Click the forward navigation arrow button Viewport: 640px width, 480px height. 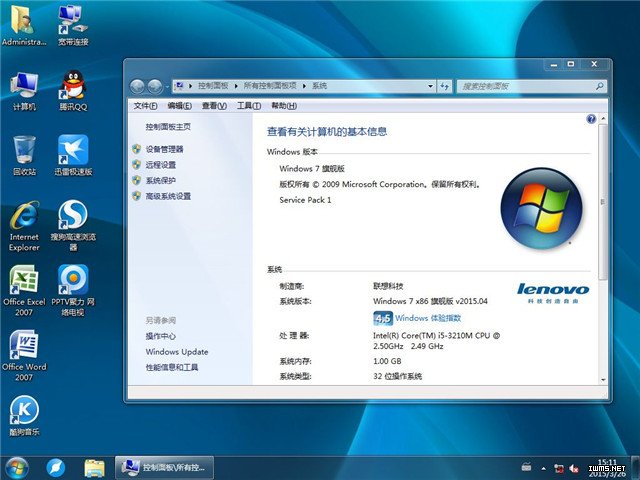pyautogui.click(x=155, y=86)
